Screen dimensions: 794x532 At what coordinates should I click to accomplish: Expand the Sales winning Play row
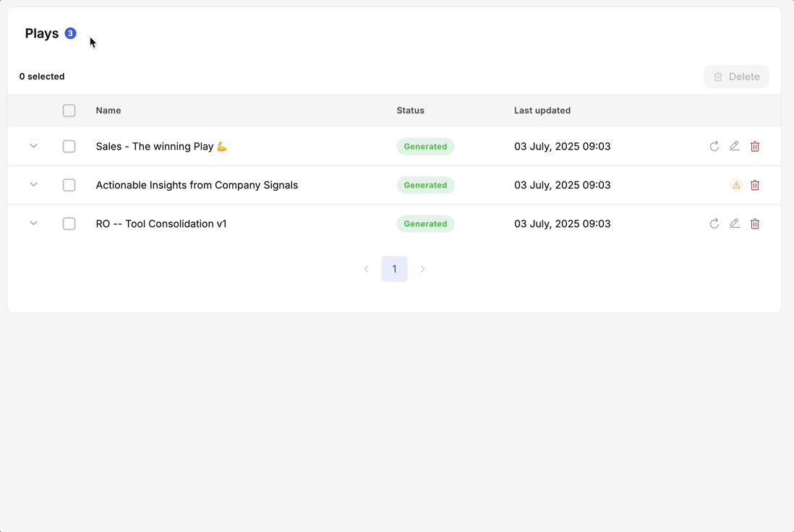coord(33,146)
